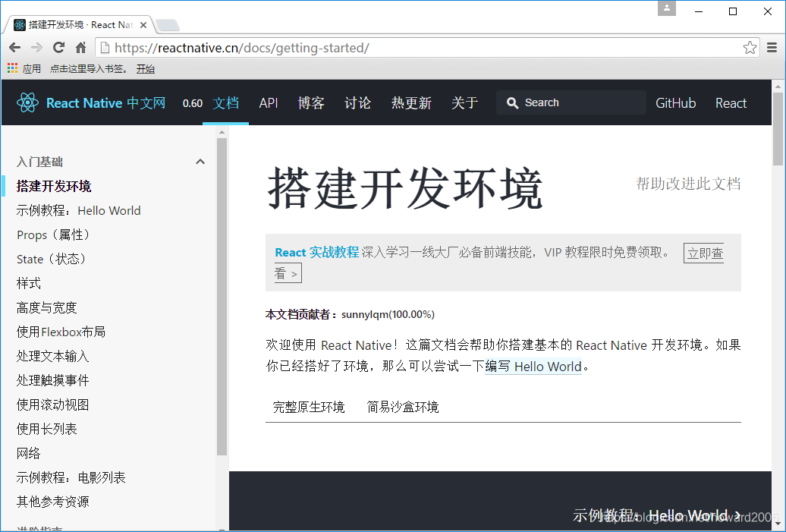This screenshot has height=532, width=786.
Task: Click the 应用 bookmarks bar label
Action: coord(32,69)
